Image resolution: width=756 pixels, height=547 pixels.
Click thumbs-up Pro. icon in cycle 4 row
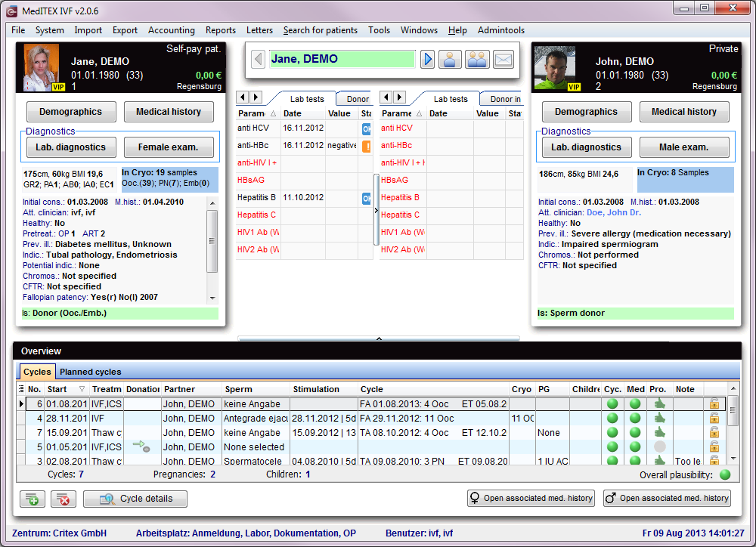(x=659, y=417)
